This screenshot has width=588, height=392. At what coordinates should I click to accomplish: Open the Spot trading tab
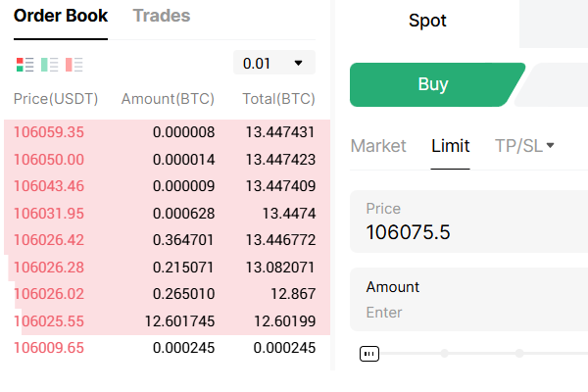click(x=427, y=20)
